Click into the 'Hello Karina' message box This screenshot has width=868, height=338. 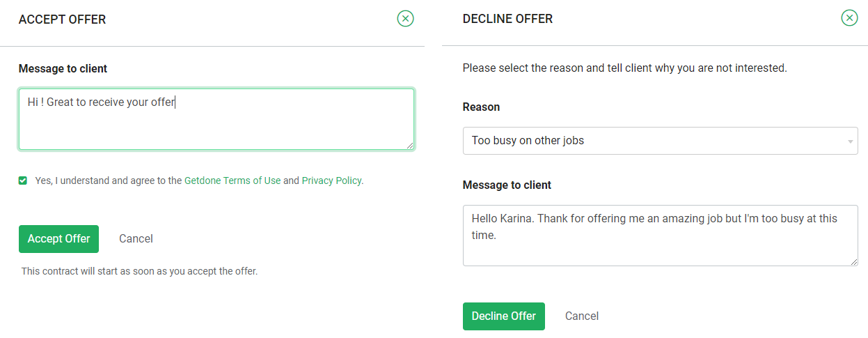(660, 235)
